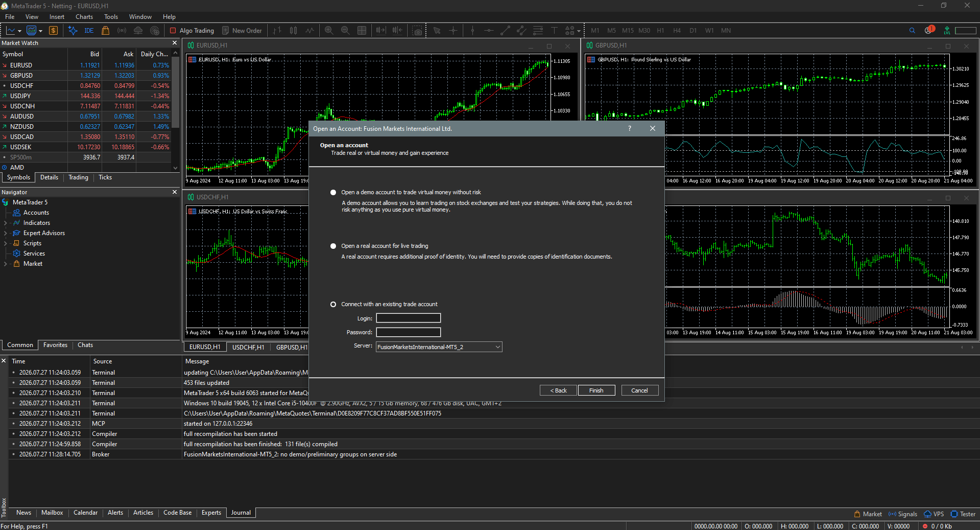
Task: Toggle Algo Trading in the toolbar
Action: pos(192,31)
